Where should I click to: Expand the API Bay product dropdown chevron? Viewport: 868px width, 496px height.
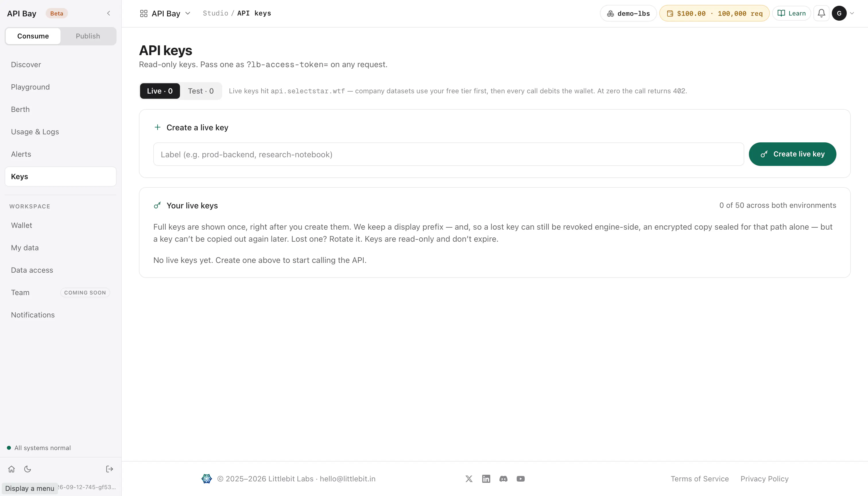click(188, 13)
